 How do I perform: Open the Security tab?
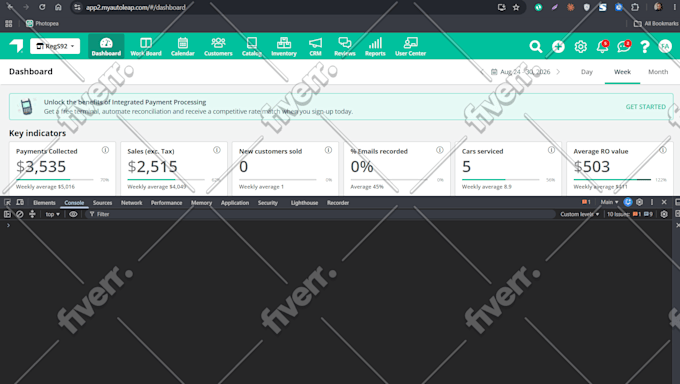(x=268, y=203)
